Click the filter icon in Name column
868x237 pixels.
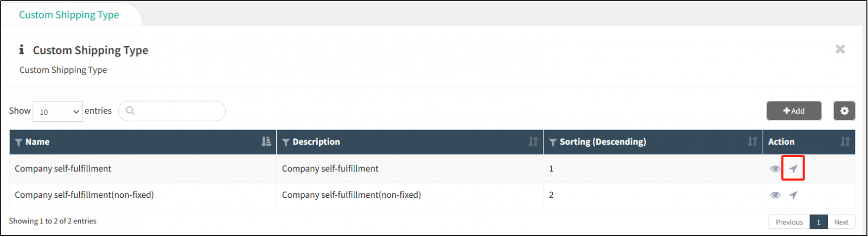tap(19, 142)
